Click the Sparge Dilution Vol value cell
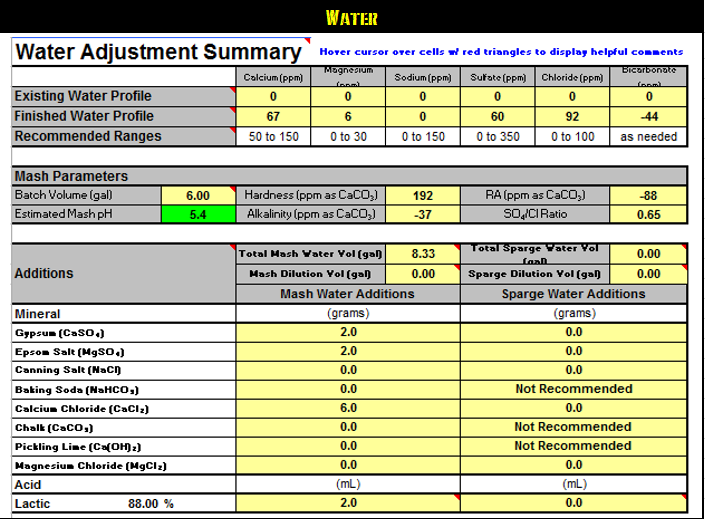 click(x=648, y=274)
